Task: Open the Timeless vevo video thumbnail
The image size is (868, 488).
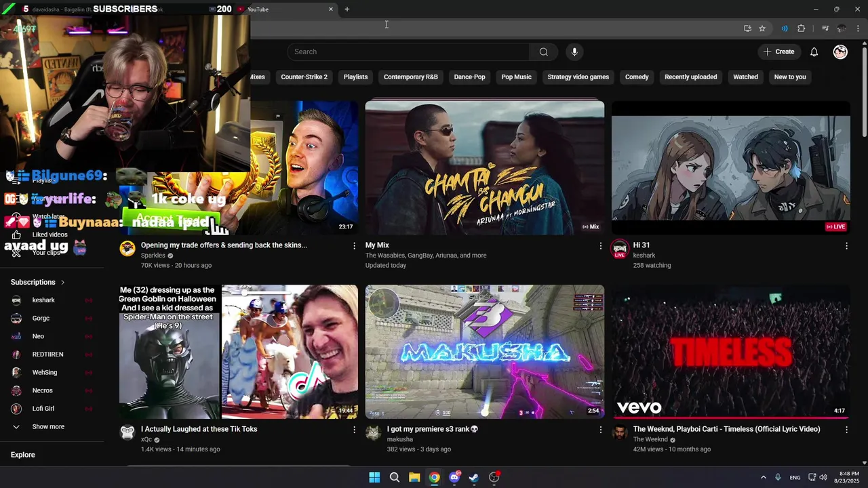Action: [x=730, y=351]
